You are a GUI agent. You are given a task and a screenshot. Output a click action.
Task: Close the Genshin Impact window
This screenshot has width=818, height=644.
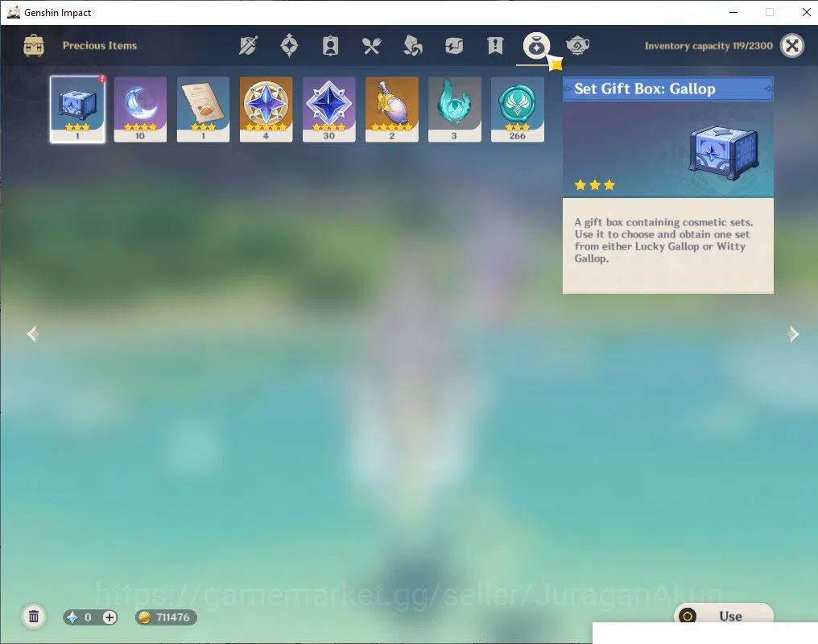[x=806, y=12]
